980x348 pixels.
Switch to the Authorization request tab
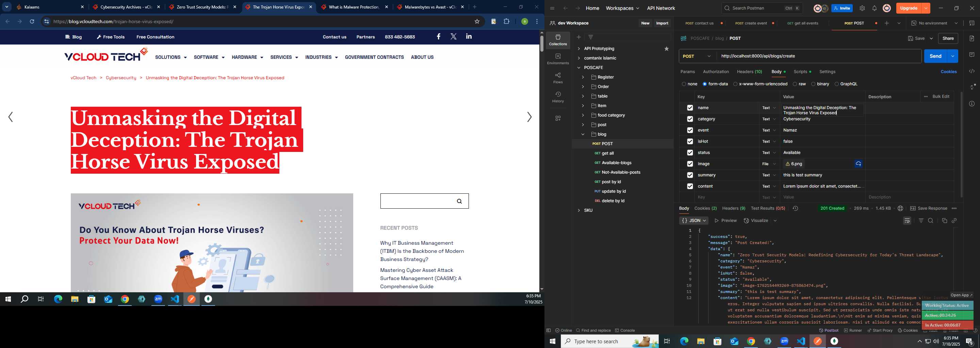coord(716,72)
